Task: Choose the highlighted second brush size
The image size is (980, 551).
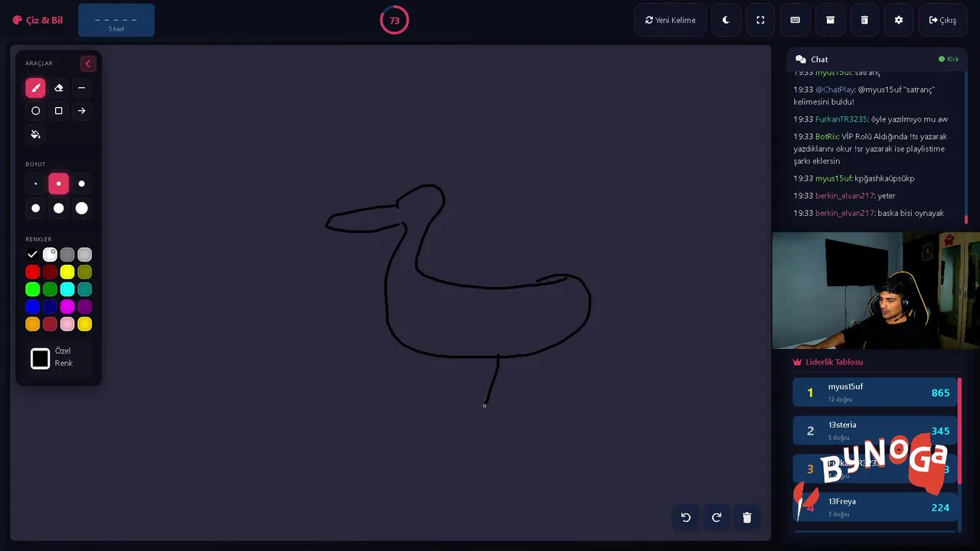Action: pyautogui.click(x=58, y=184)
